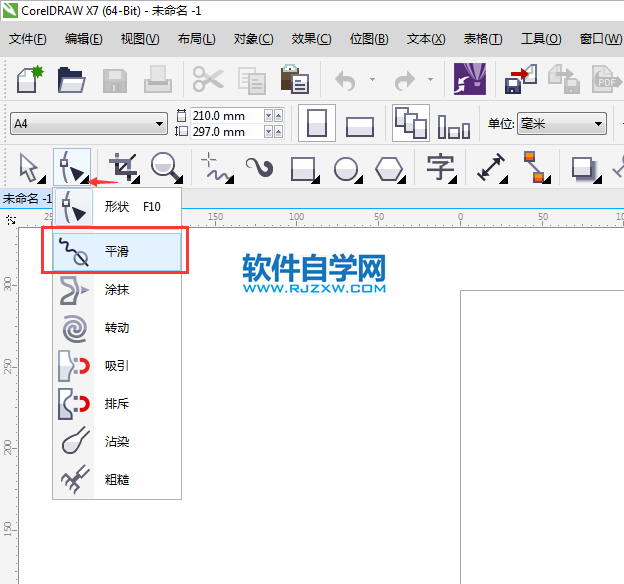Choose 转动 twirl tool from flyout

click(117, 328)
